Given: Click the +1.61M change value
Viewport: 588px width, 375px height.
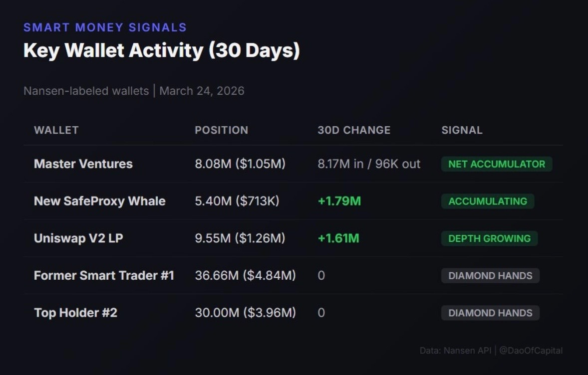Looking at the screenshot, I should 338,238.
